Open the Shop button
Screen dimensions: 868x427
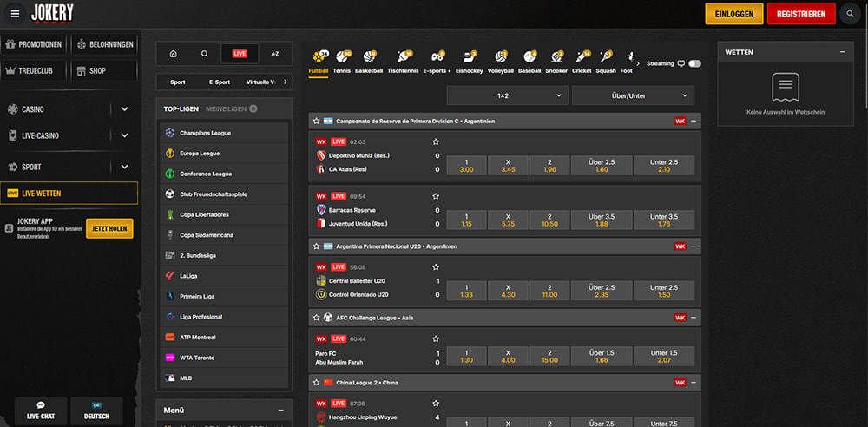pyautogui.click(x=105, y=70)
